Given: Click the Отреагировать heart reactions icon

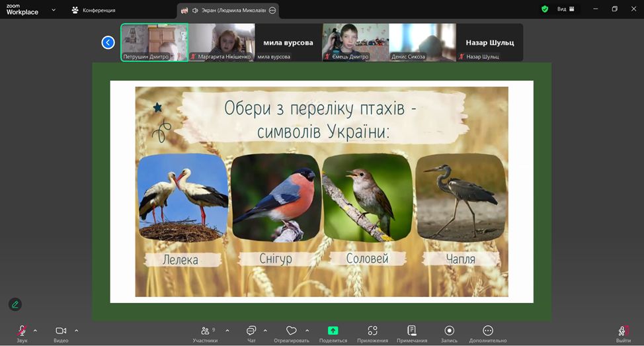Looking at the screenshot, I should tap(291, 331).
